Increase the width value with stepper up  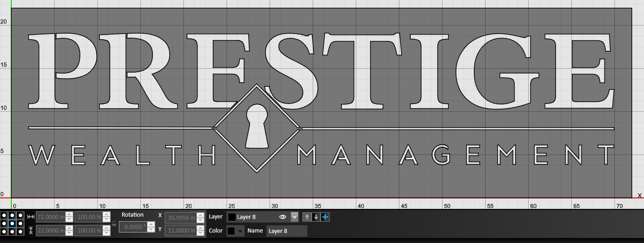pos(69,215)
